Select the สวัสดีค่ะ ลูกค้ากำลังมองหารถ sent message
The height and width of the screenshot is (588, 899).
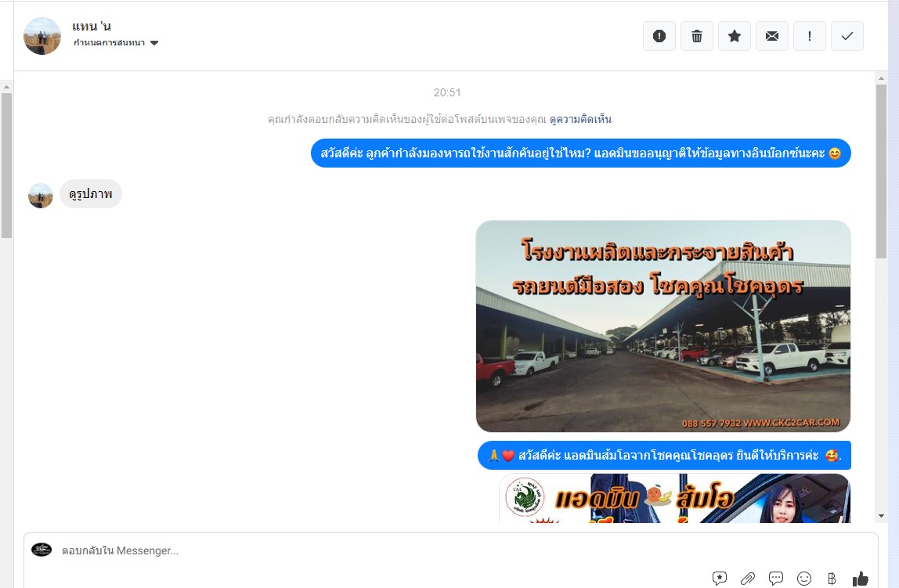click(x=581, y=153)
